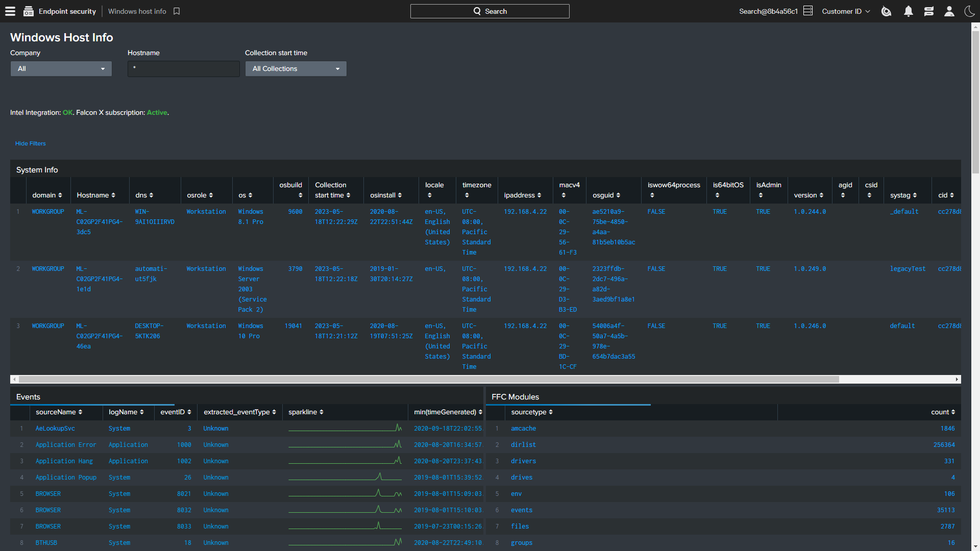
Task: Click the Endpoint security app icon
Action: 29,11
